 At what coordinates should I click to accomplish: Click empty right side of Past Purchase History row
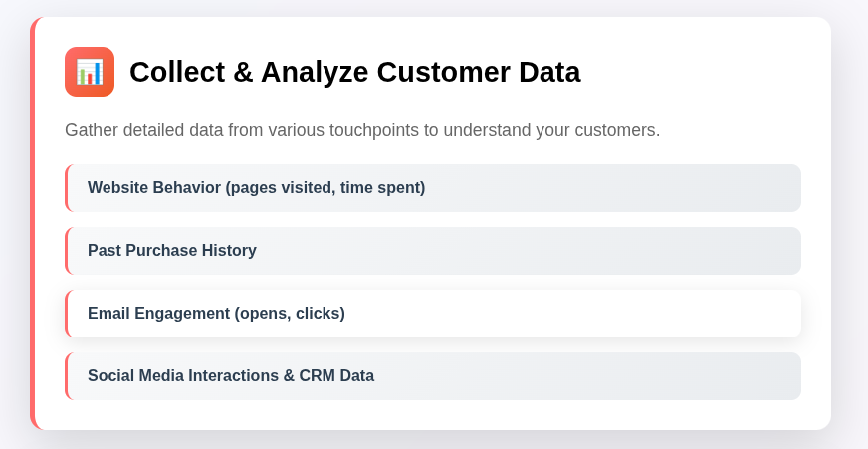click(609, 251)
